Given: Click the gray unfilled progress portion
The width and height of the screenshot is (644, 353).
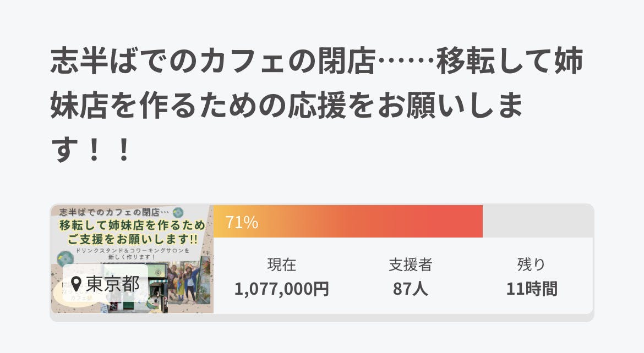Looking at the screenshot, I should pos(537,222).
